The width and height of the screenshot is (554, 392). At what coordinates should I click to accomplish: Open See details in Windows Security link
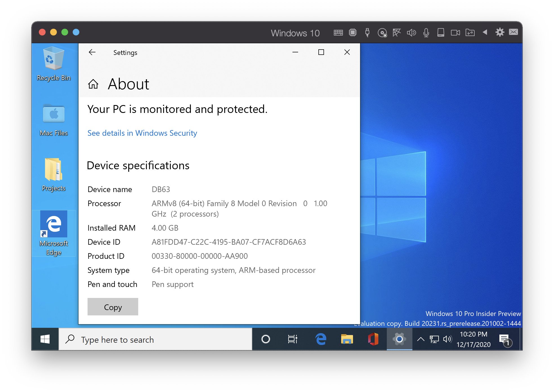(x=142, y=133)
